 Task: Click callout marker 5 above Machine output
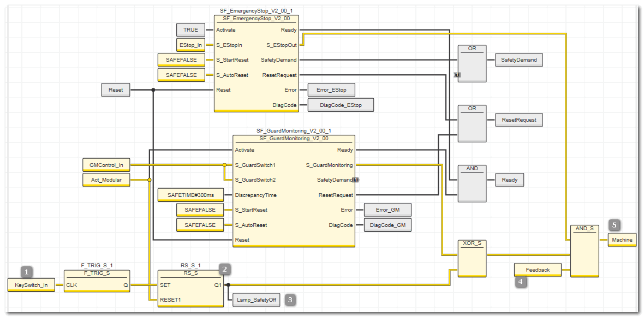[615, 225]
